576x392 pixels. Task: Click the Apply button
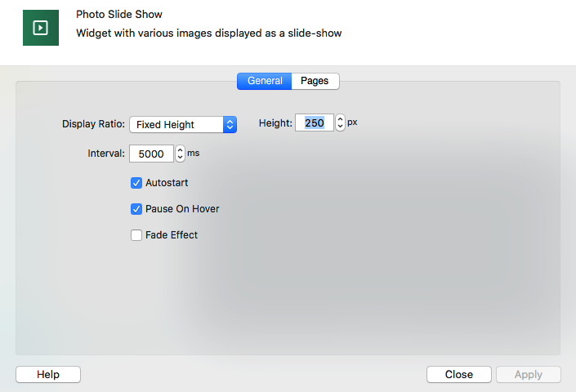click(528, 374)
